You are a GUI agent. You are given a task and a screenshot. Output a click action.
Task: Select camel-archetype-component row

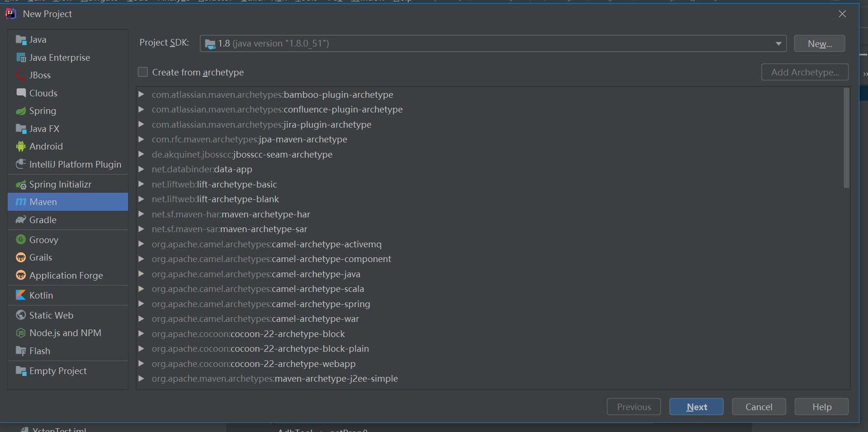click(x=489, y=259)
